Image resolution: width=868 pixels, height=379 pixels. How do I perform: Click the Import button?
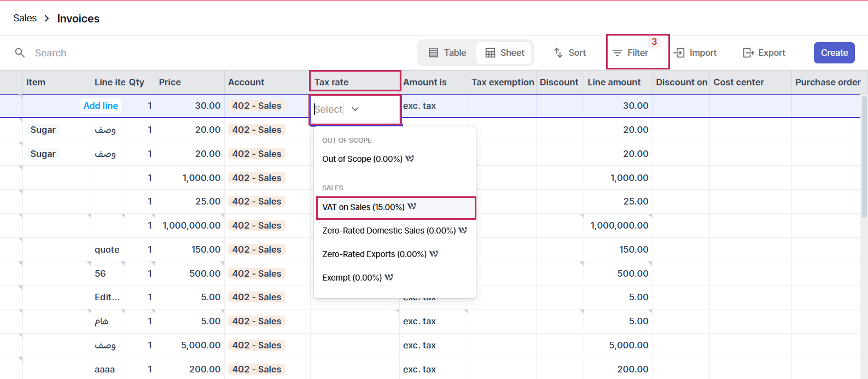point(696,53)
